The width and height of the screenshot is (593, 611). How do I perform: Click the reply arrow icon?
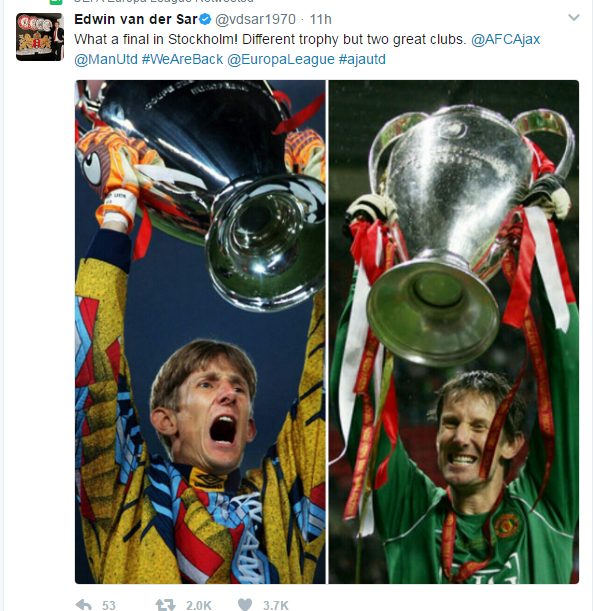pyautogui.click(x=83, y=605)
